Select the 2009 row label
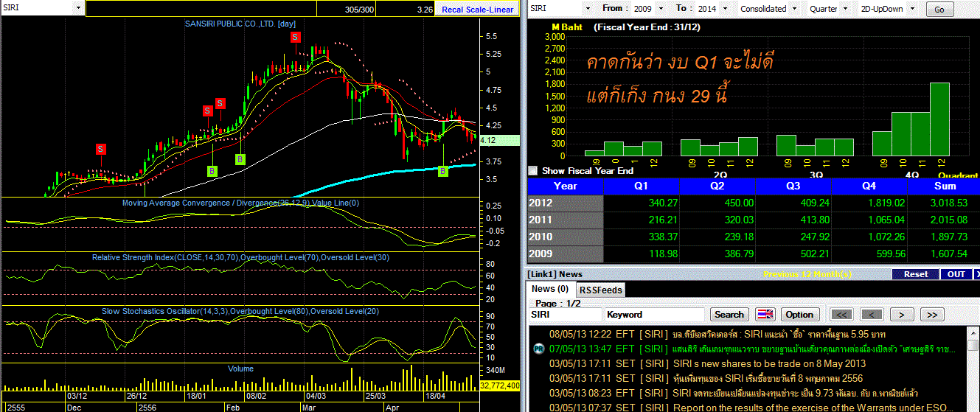This screenshot has width=980, height=412. 566,254
